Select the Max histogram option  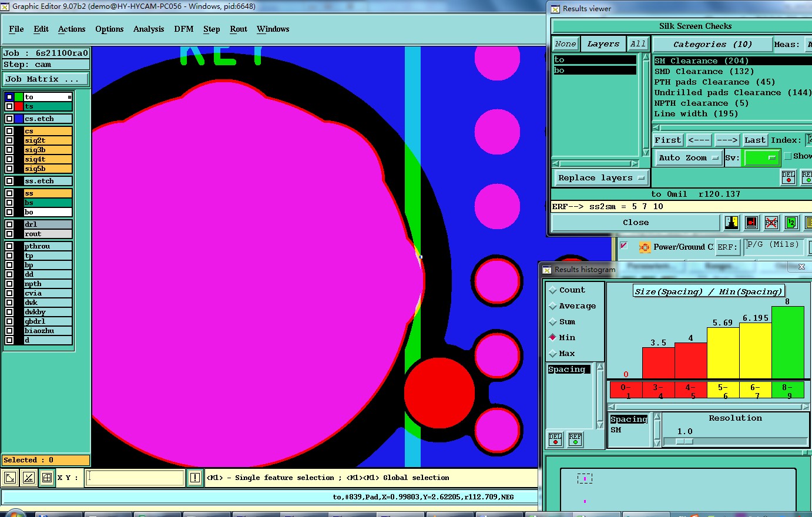click(x=553, y=353)
